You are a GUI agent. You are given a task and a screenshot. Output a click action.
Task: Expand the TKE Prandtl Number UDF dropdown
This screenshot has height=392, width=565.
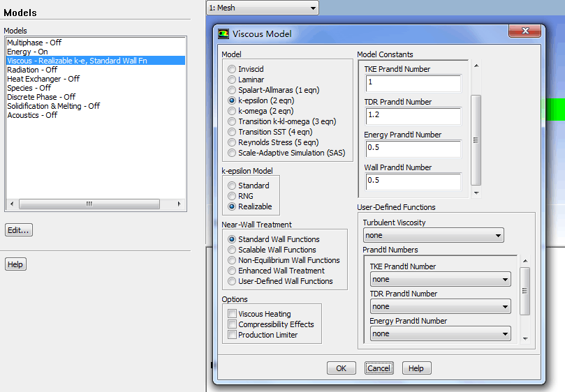point(440,279)
